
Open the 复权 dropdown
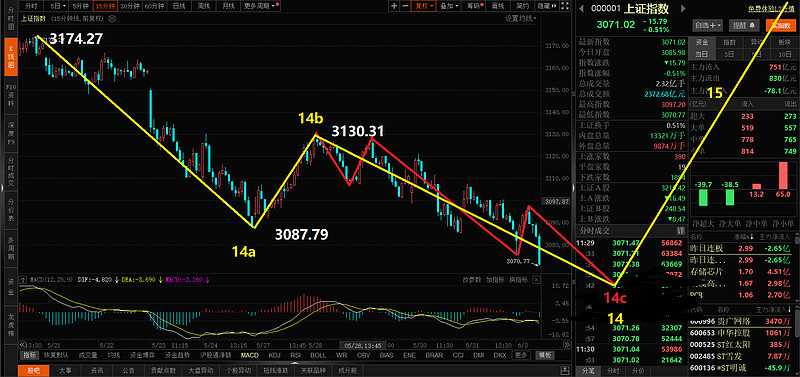[424, 6]
